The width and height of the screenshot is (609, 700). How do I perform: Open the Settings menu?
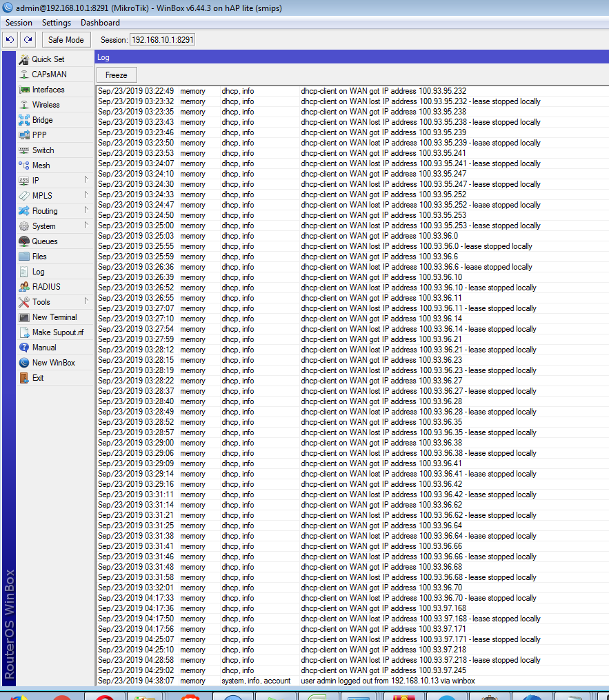click(x=57, y=23)
